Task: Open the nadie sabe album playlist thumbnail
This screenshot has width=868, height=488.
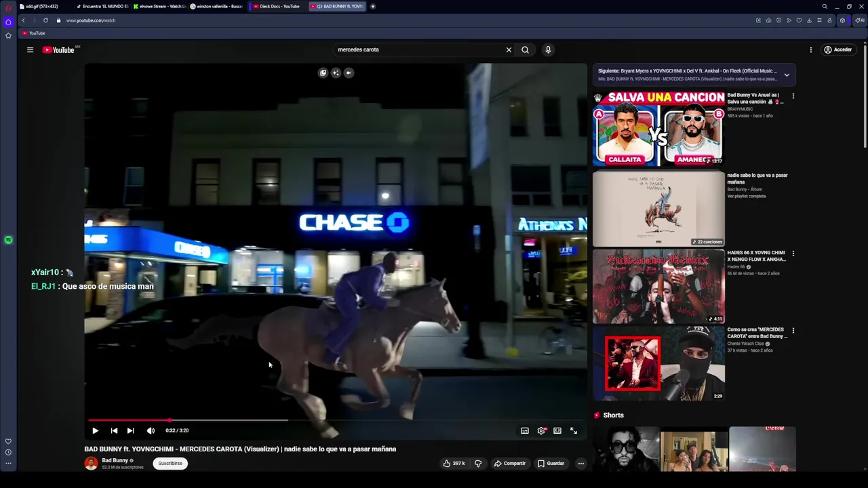Action: pos(658,208)
